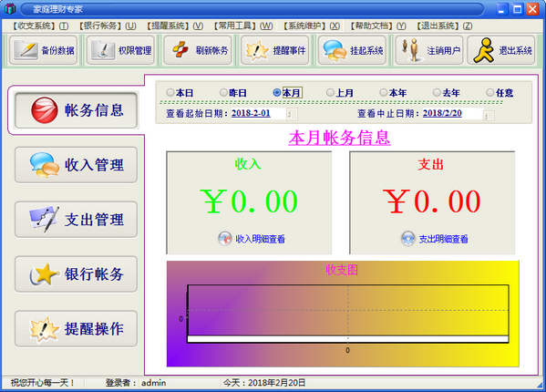
Task: Click the 挂起系统 chat bubbles icon
Action: pos(335,51)
